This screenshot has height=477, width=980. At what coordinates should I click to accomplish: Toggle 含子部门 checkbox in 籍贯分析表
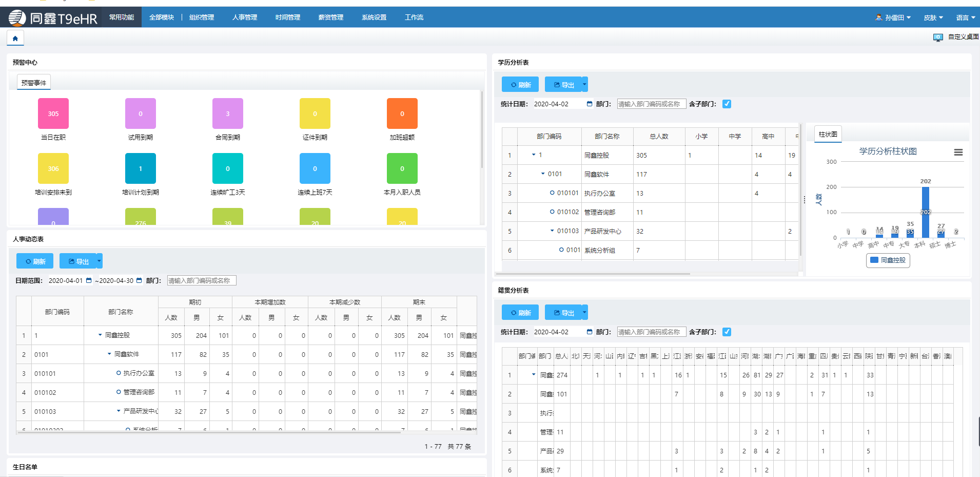point(727,332)
